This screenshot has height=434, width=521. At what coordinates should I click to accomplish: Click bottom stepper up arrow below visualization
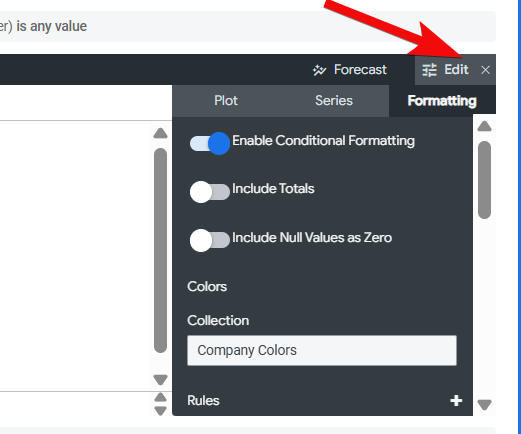tap(160, 397)
